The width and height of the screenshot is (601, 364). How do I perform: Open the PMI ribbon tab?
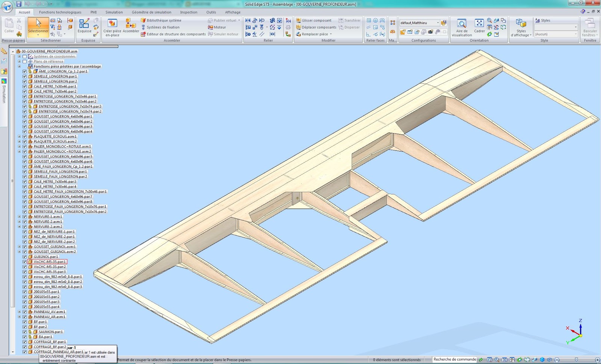coord(94,12)
